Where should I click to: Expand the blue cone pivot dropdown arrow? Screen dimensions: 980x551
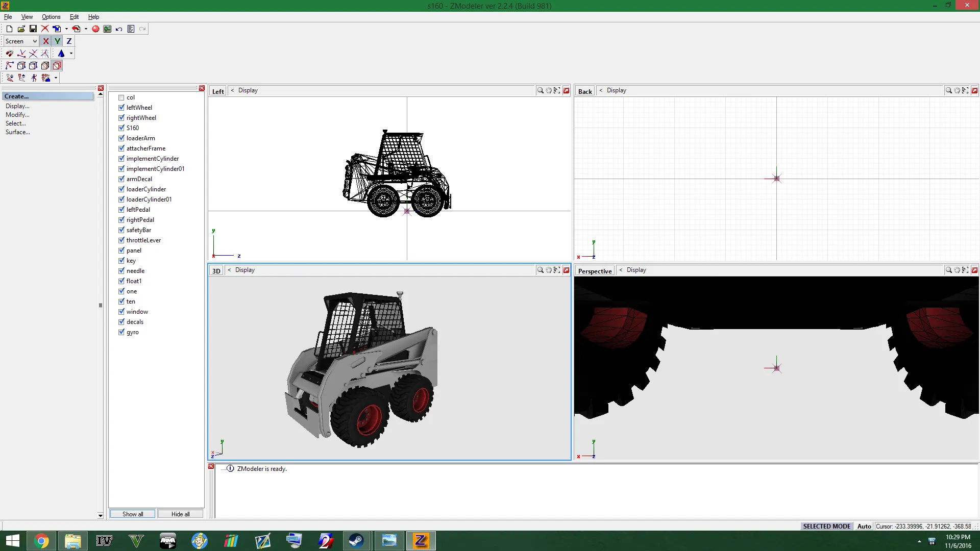point(71,54)
